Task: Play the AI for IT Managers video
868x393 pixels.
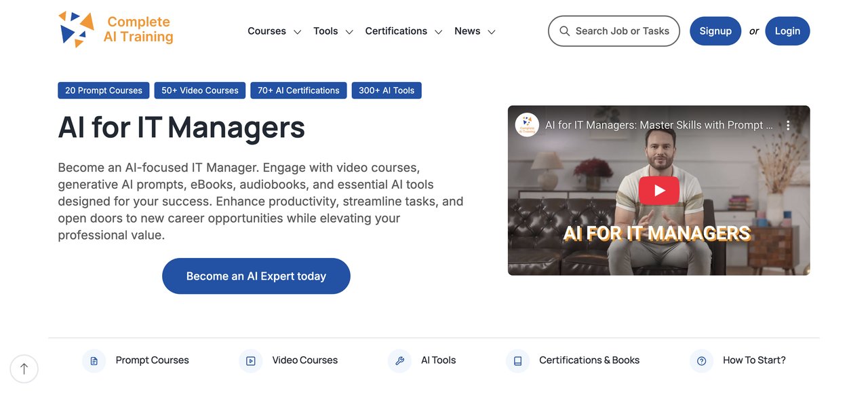Action: pos(659,191)
